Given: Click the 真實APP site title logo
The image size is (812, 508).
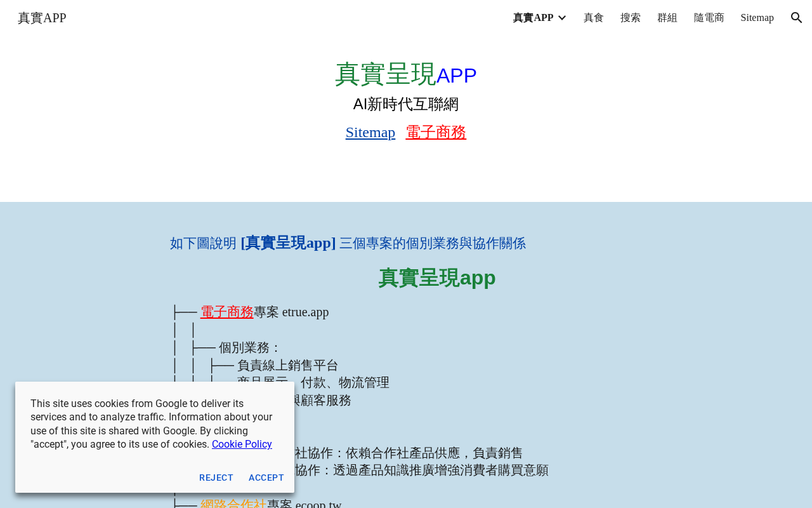Looking at the screenshot, I should [x=42, y=18].
